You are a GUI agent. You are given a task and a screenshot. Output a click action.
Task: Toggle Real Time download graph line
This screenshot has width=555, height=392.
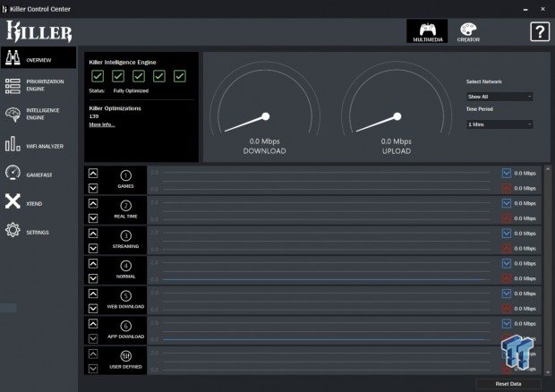[507, 203]
